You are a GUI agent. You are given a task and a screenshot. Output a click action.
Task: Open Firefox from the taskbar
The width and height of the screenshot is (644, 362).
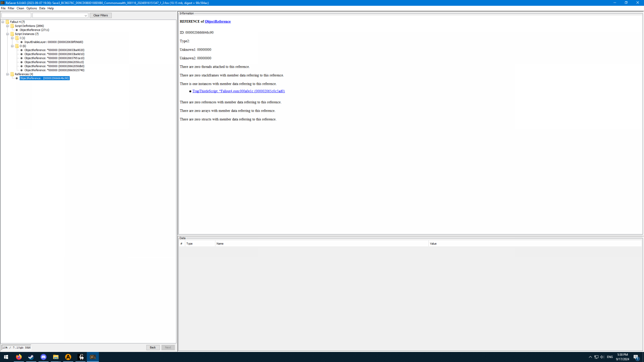19,357
